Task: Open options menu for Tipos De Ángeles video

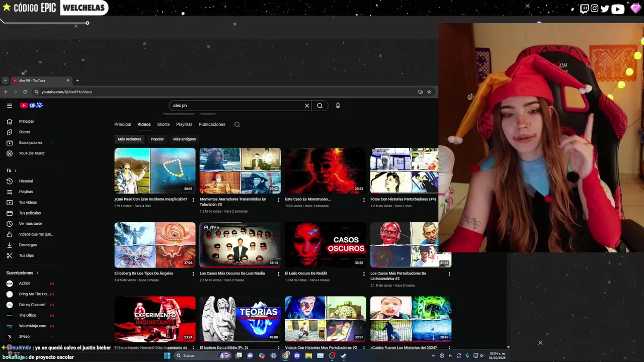Action: [193, 274]
